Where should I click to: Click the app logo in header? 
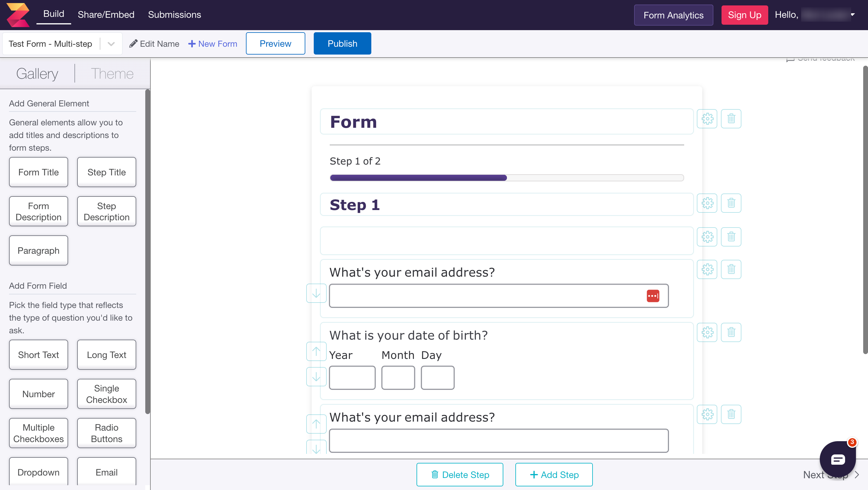[x=18, y=15]
